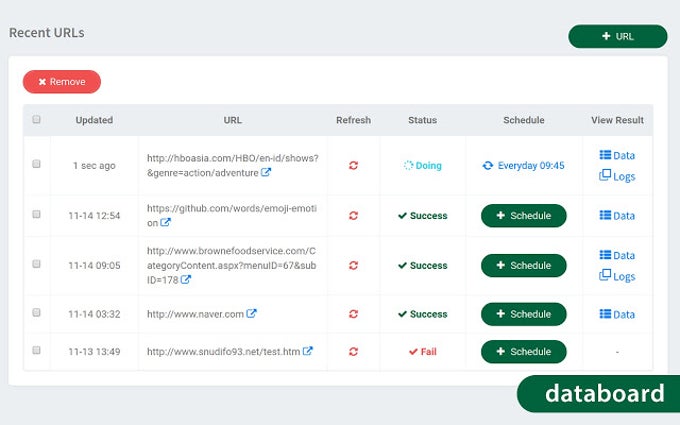Toggle the select-all checkbox in table header
This screenshot has width=680, height=425.
pyautogui.click(x=37, y=120)
